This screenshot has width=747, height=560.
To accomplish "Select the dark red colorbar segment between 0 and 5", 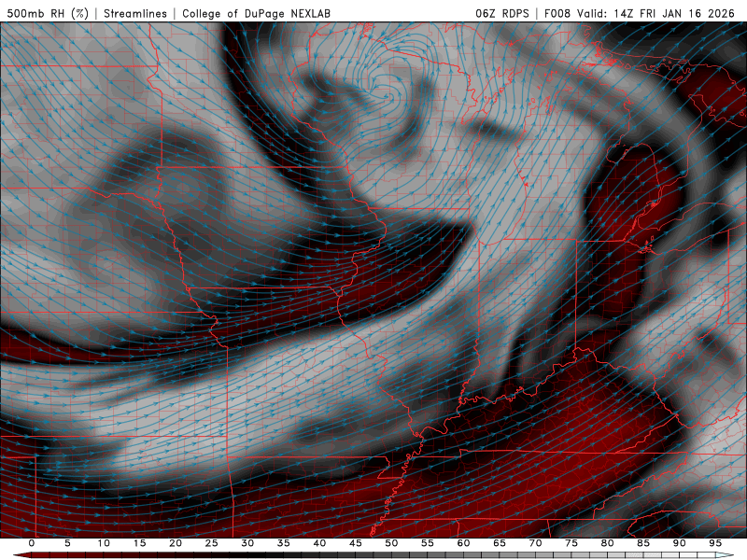I will tap(49, 555).
